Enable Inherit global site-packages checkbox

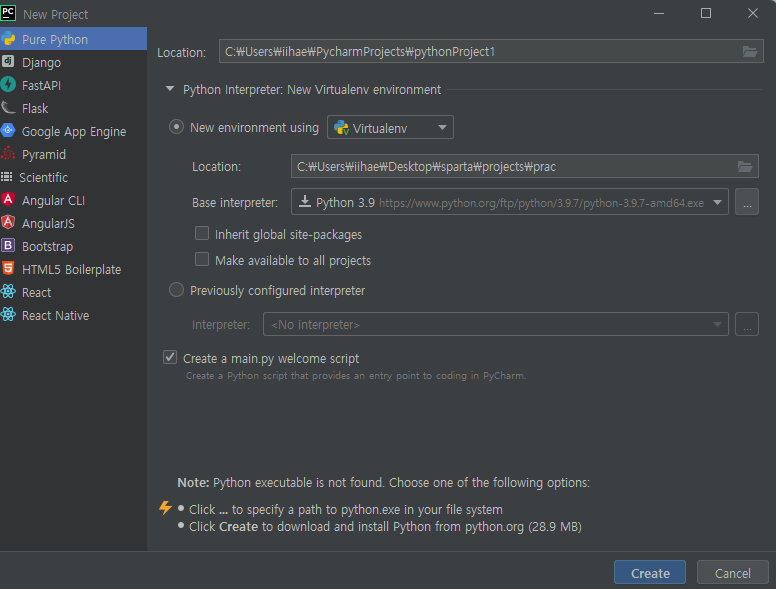[202, 233]
